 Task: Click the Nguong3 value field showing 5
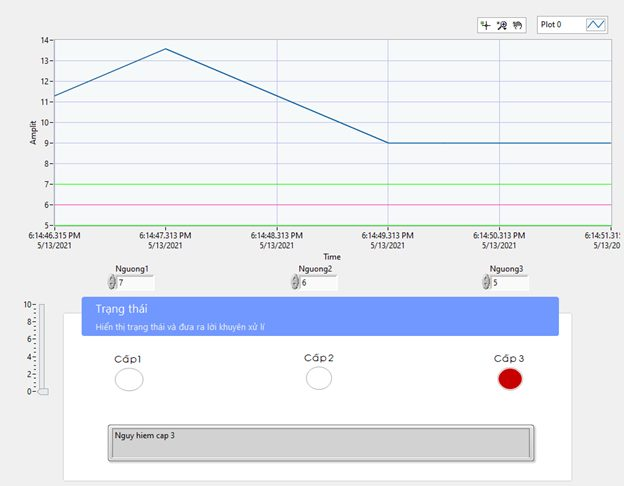point(509,283)
